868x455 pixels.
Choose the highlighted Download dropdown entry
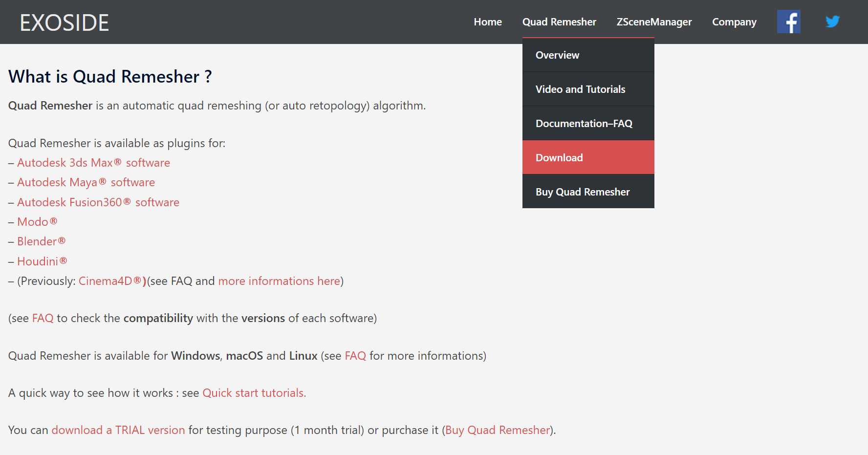click(x=588, y=157)
